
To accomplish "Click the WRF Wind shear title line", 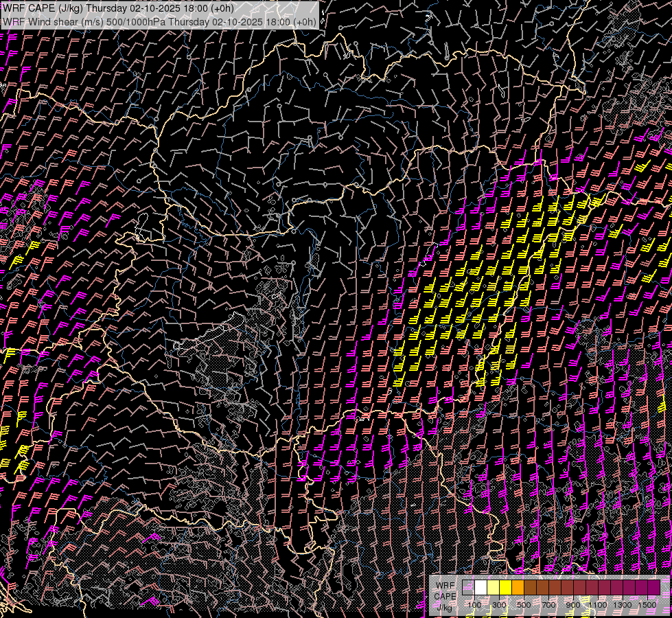I will click(x=159, y=21).
